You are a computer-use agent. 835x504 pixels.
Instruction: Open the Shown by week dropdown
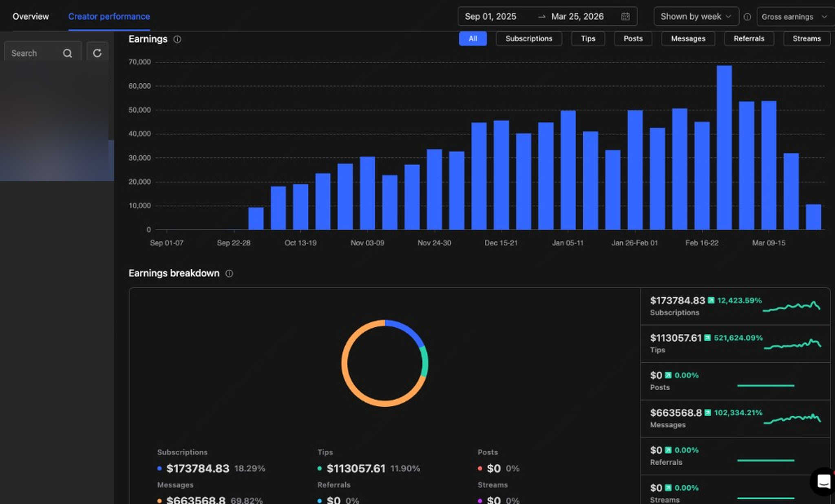click(696, 16)
